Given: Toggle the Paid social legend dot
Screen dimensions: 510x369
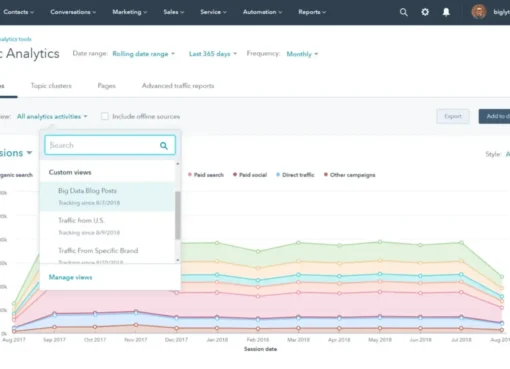Looking at the screenshot, I should 235,174.
